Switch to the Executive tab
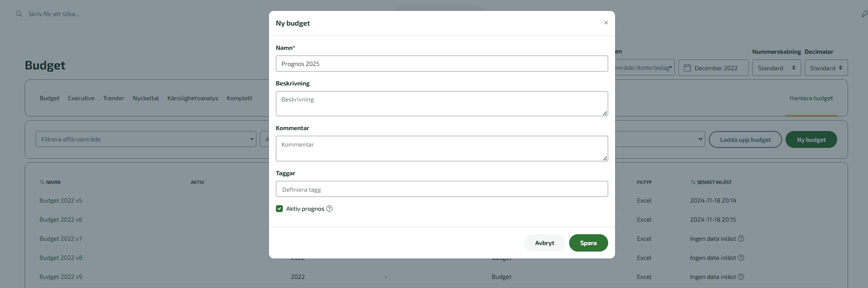Screen dimensions: 868x288 point(81,98)
